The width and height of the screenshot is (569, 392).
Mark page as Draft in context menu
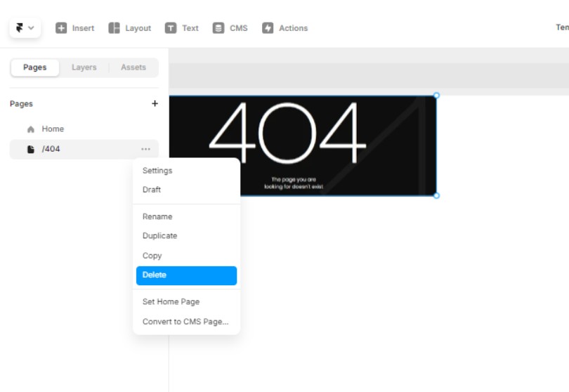[x=152, y=190]
